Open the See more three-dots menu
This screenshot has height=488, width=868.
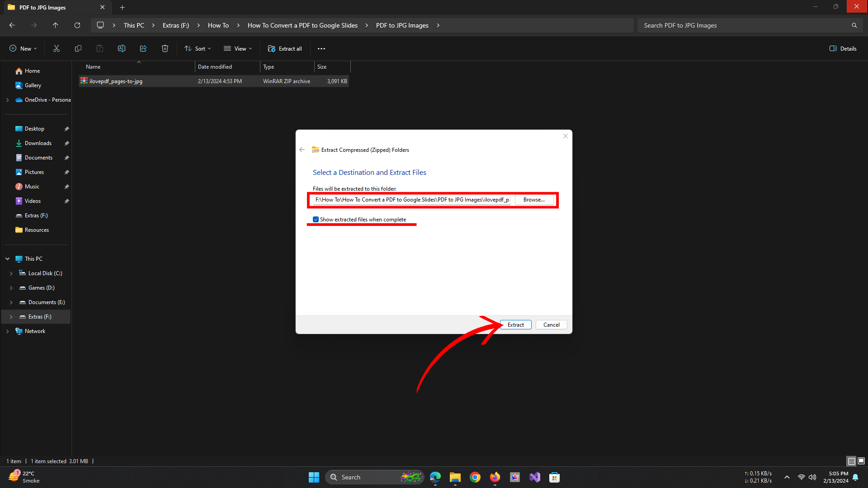[x=321, y=49]
